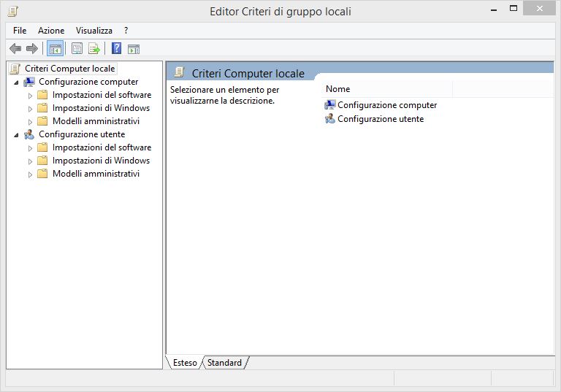561x392 pixels.
Task: Click the Criteri Computer locale heading in right pane
Action: pyautogui.click(x=248, y=73)
